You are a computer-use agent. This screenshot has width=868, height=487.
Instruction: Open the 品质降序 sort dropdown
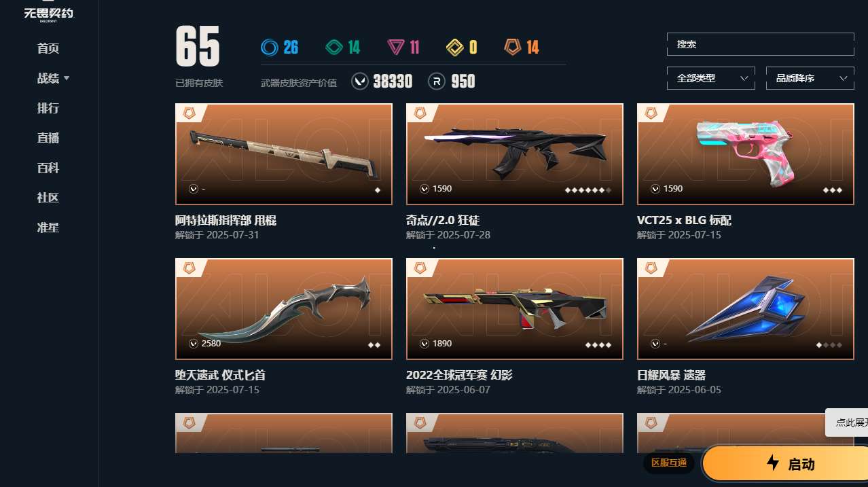[810, 78]
